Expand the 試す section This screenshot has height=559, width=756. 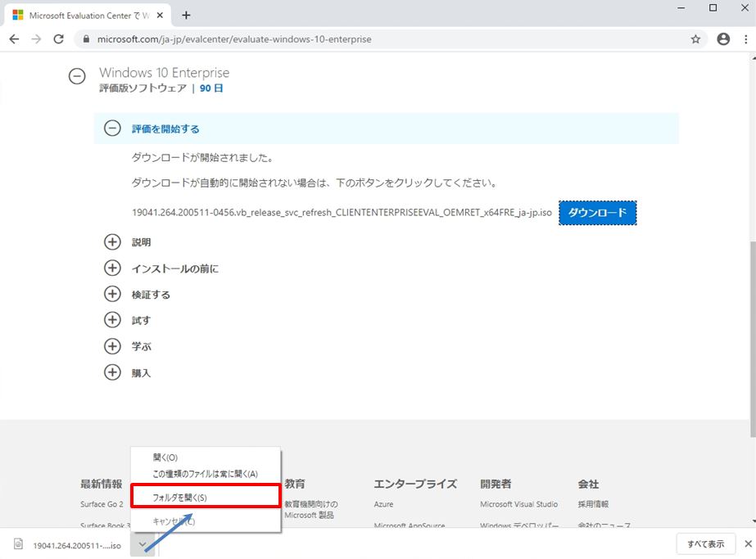coord(112,320)
